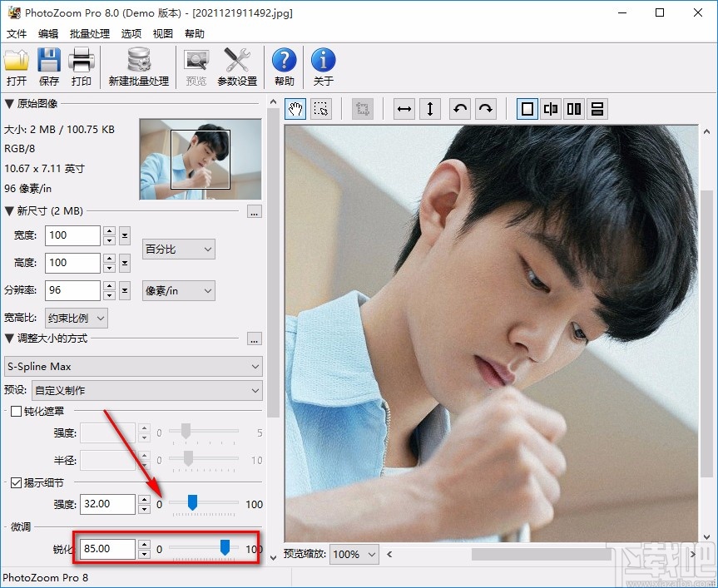Expand the S-Spline Max method dropdown
718x588 pixels.
(133, 366)
